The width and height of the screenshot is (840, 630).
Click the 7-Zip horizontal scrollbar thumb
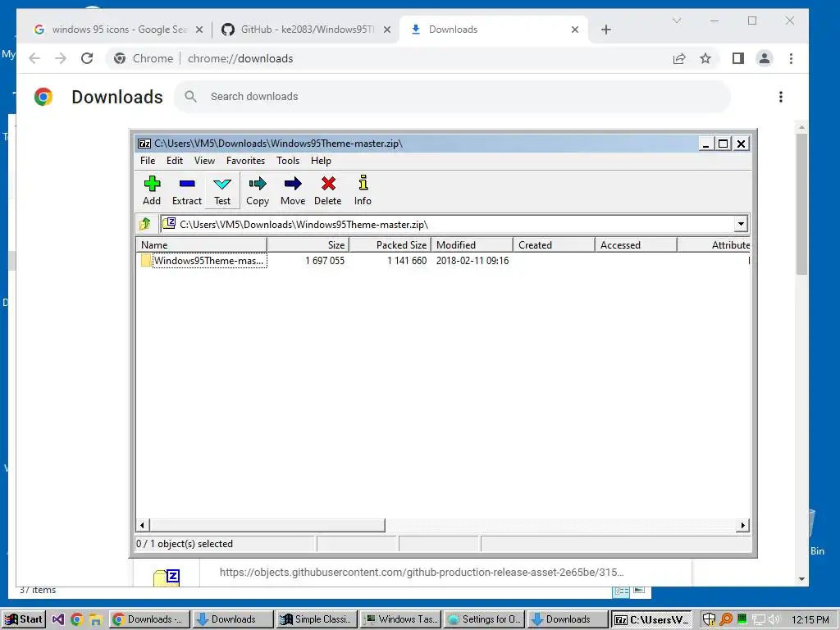(x=267, y=525)
